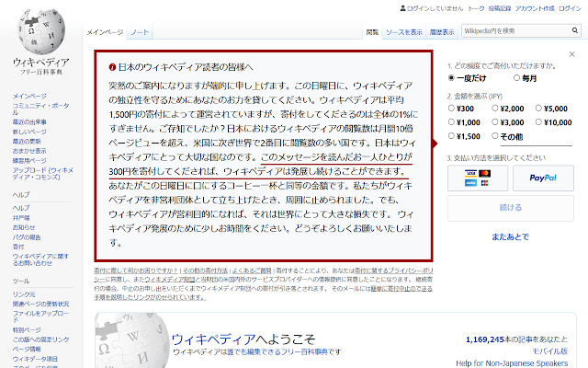The image size is (588, 368).
Task: Click アカウント作成 to create account
Action: point(535,8)
